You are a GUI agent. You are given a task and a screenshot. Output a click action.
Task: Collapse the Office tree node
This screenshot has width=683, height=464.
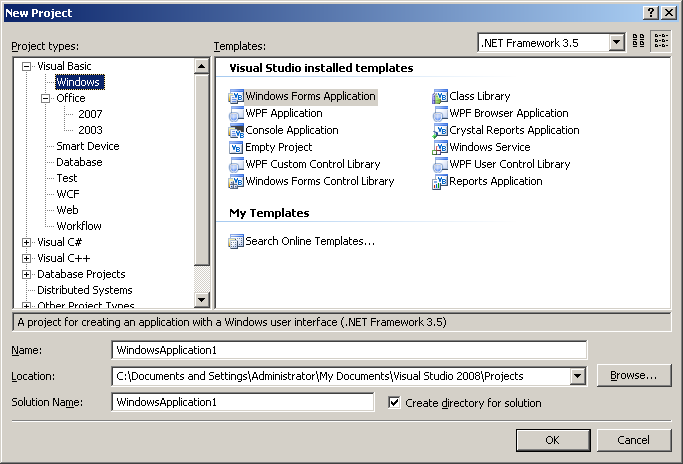pyautogui.click(x=46, y=98)
